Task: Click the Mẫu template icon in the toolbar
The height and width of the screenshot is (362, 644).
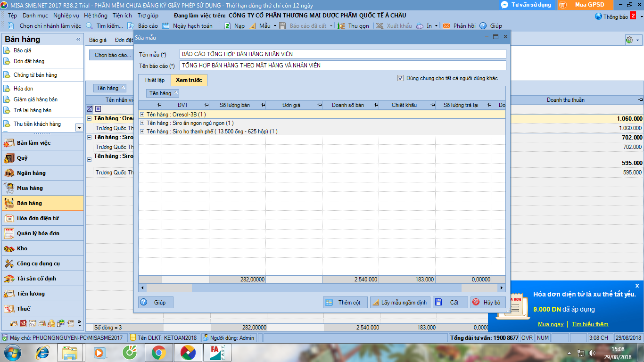Action: [252, 26]
